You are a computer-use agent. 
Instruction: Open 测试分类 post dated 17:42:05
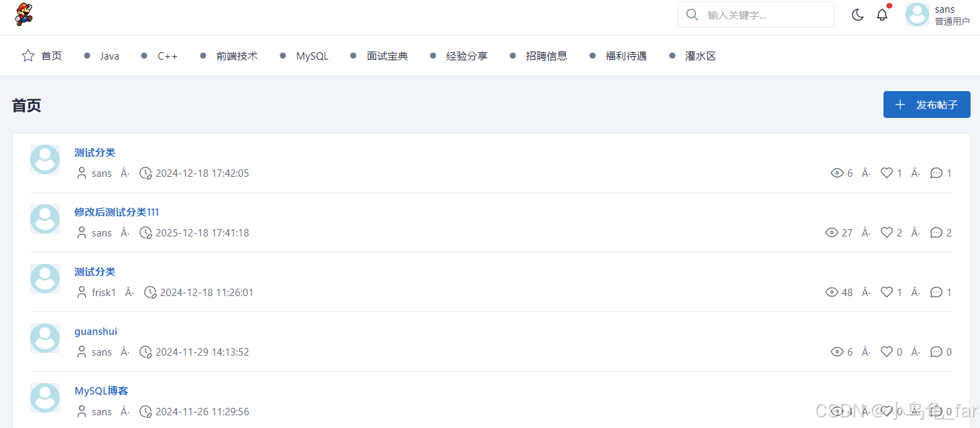point(95,153)
